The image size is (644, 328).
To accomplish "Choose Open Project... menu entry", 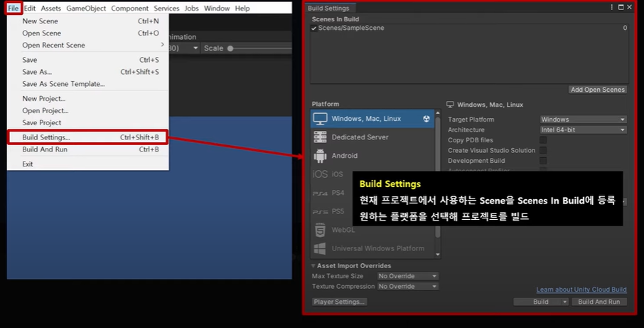I will 88,110.
